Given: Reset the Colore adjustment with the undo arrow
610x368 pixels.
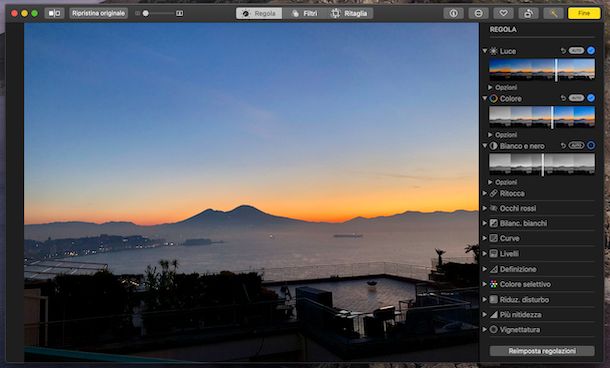Looking at the screenshot, I should coord(563,98).
